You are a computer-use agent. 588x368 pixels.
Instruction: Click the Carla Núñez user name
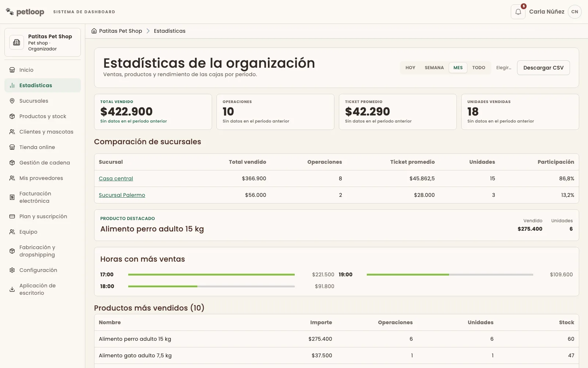pos(546,12)
